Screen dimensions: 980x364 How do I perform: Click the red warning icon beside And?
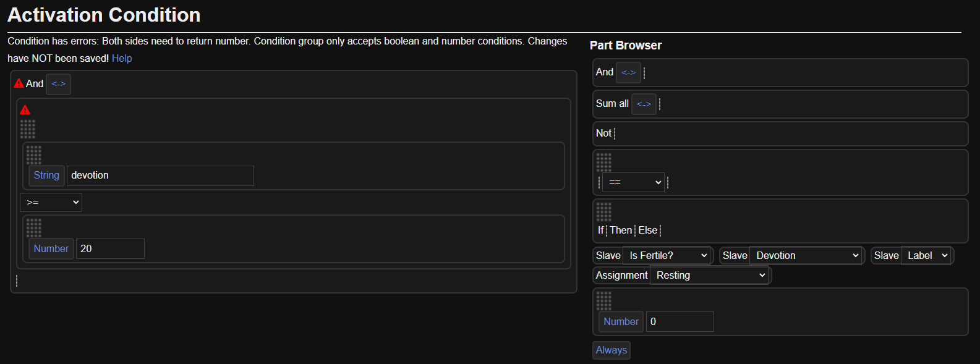point(19,83)
